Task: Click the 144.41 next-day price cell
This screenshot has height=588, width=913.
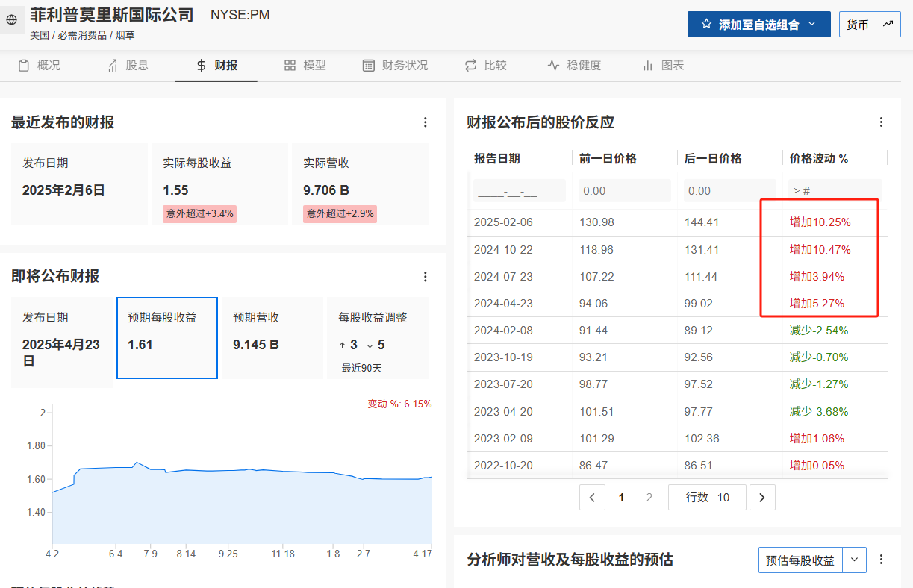Action: 700,222
